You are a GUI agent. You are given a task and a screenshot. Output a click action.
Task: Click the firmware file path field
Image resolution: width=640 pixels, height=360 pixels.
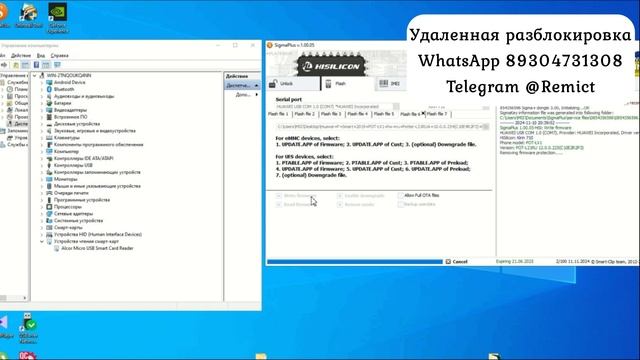pyautogui.click(x=379, y=127)
